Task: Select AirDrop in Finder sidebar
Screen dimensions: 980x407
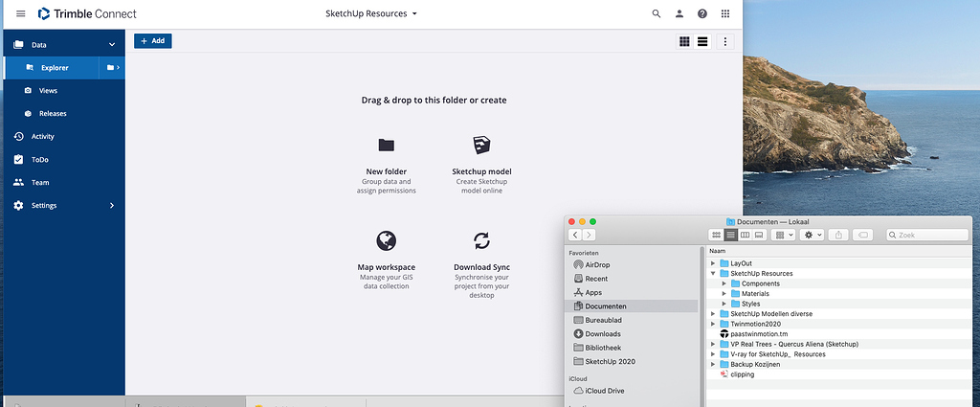Action: click(633, 265)
